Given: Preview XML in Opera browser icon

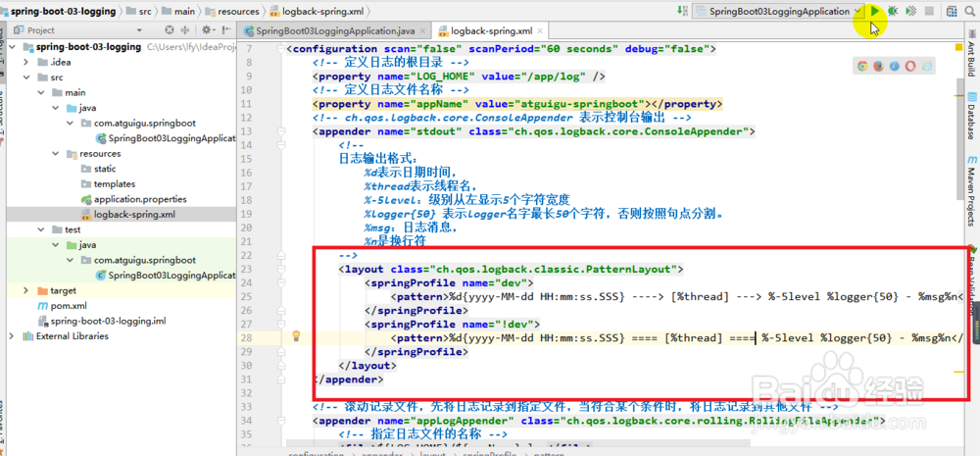Looking at the screenshot, I should click(x=910, y=66).
